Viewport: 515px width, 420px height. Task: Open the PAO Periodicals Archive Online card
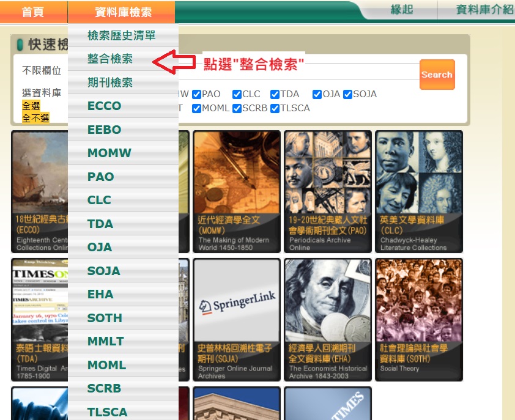click(x=328, y=192)
